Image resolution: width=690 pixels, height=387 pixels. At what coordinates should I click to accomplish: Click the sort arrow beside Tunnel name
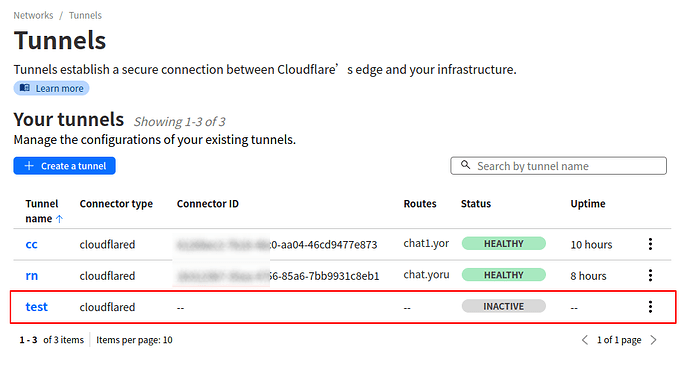pos(59,219)
